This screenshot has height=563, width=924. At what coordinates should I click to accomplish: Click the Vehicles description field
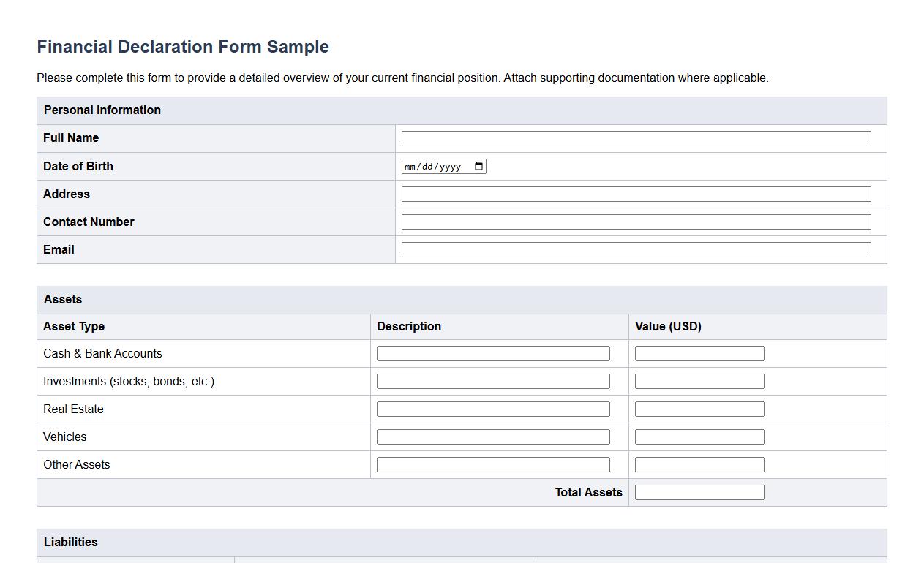pyautogui.click(x=492, y=437)
